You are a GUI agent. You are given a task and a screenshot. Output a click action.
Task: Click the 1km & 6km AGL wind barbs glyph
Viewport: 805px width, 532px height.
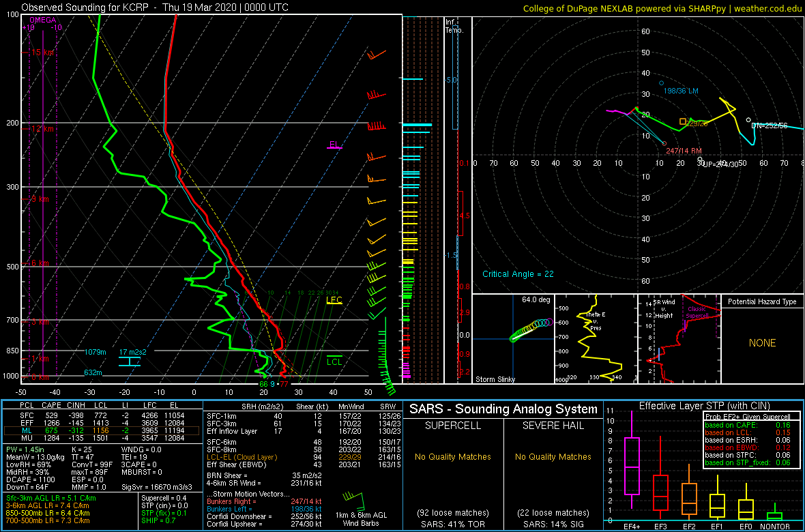point(354,501)
